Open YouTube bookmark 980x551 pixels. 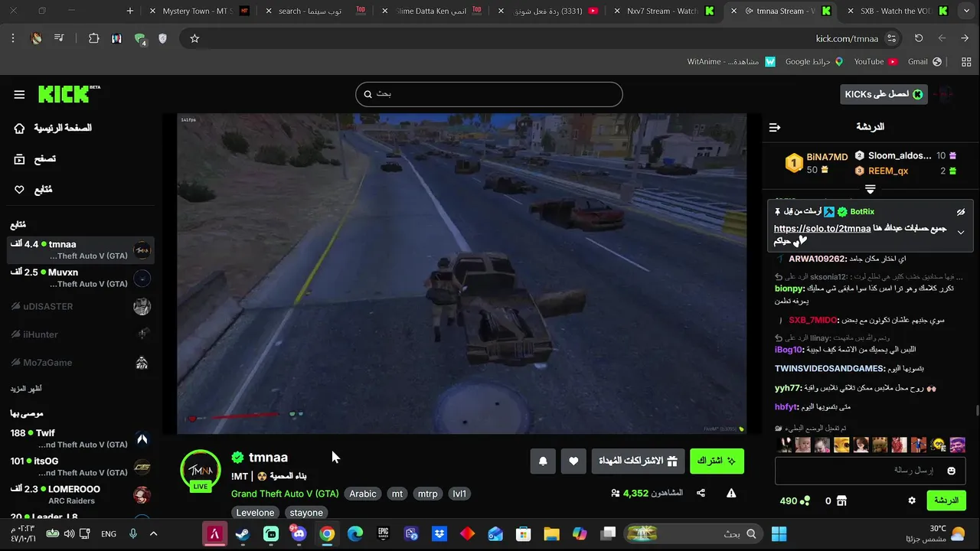click(x=875, y=61)
